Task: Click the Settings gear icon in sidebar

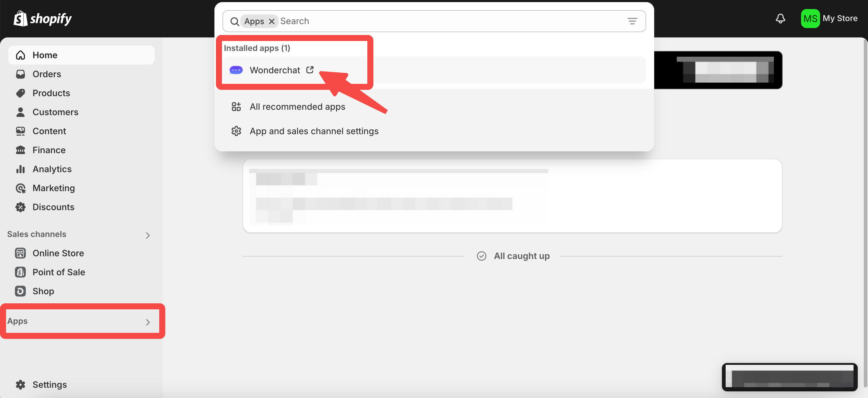Action: 21,384
